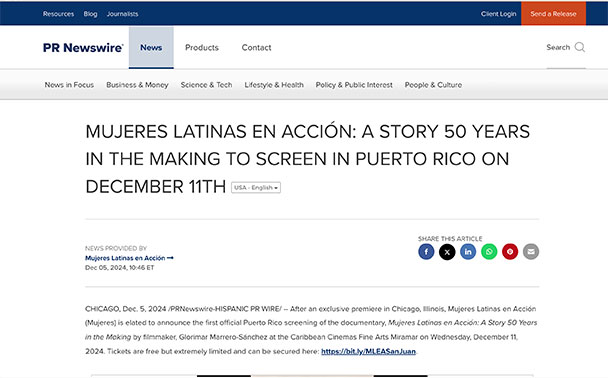
Task: Open People & Culture category
Action: 433,85
